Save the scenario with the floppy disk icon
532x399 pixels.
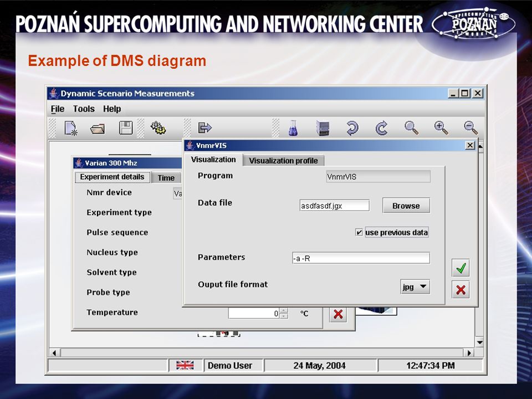pyautogui.click(x=126, y=128)
